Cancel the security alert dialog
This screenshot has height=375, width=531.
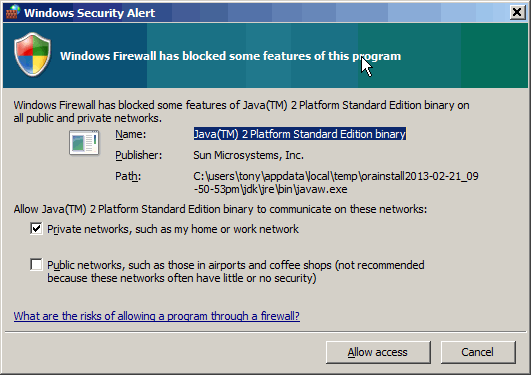478,352
